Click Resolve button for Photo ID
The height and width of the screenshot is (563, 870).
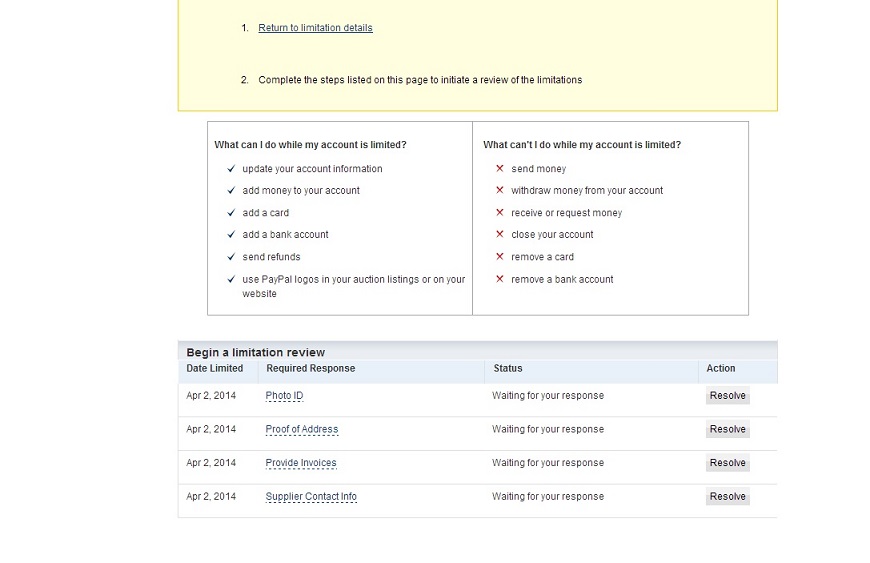tap(727, 396)
